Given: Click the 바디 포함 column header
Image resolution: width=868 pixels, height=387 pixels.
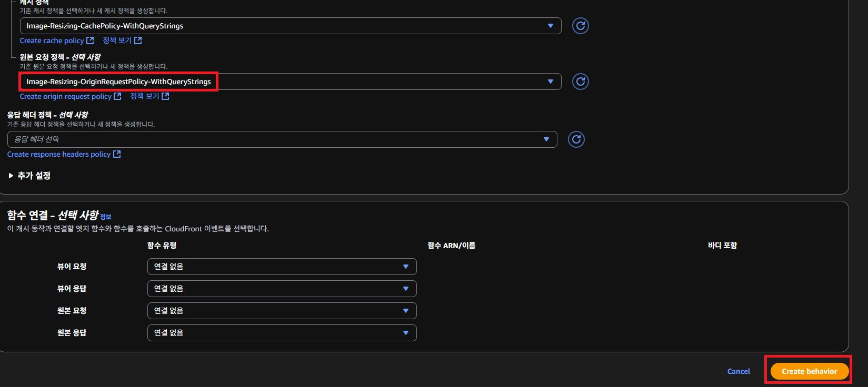Looking at the screenshot, I should click(723, 246).
